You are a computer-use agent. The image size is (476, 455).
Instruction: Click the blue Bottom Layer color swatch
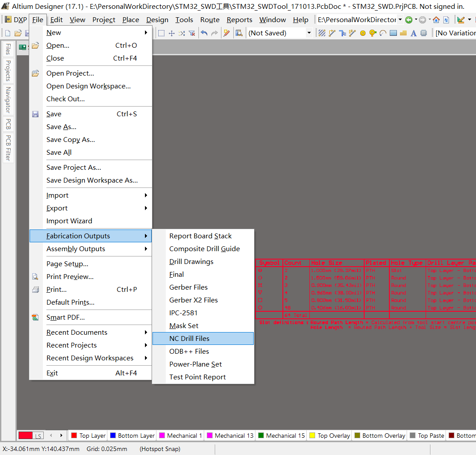tap(113, 436)
